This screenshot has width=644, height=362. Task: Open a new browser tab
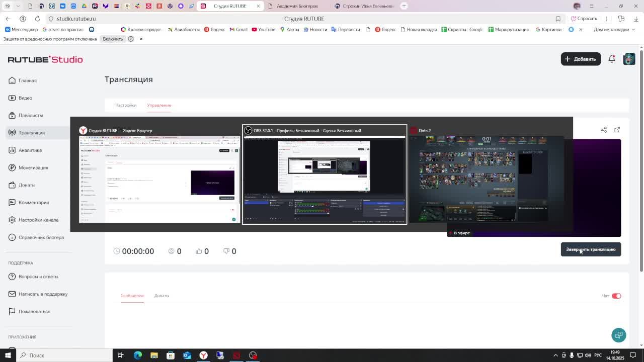pyautogui.click(x=404, y=6)
